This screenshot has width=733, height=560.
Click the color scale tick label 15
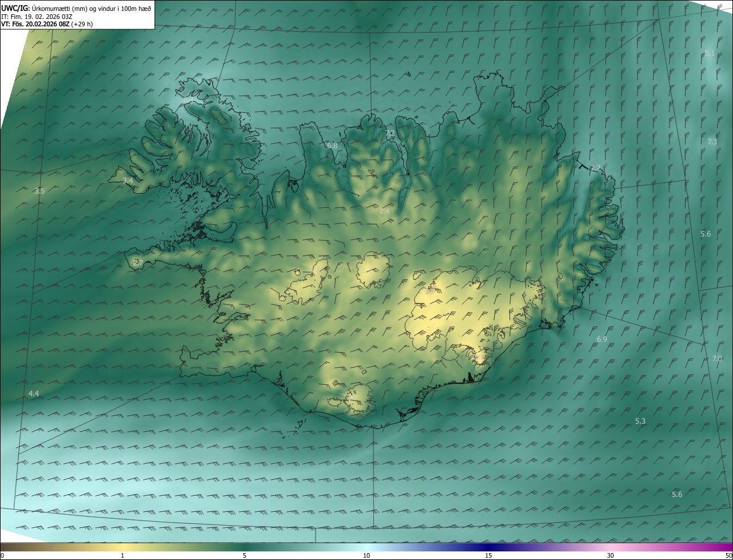[x=488, y=556]
